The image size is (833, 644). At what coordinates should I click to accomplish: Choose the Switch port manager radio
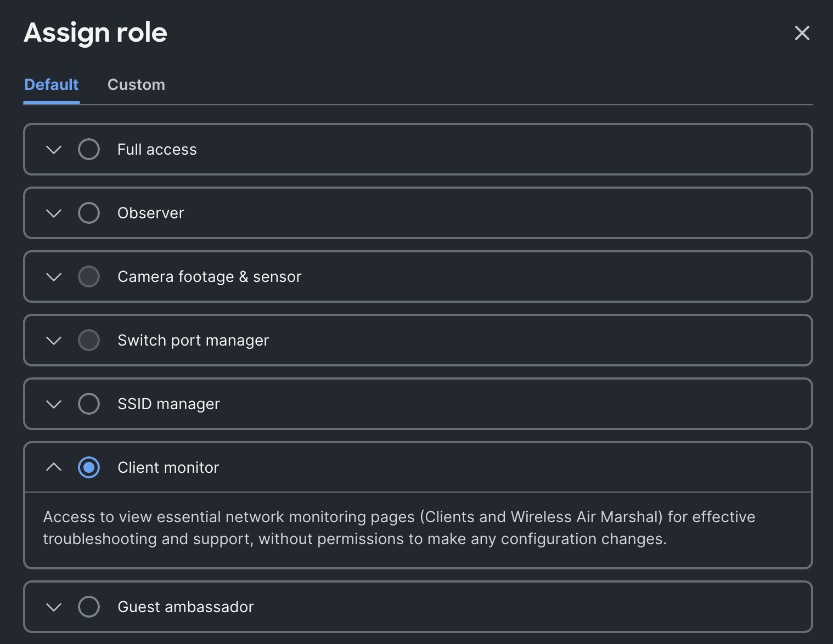[89, 340]
